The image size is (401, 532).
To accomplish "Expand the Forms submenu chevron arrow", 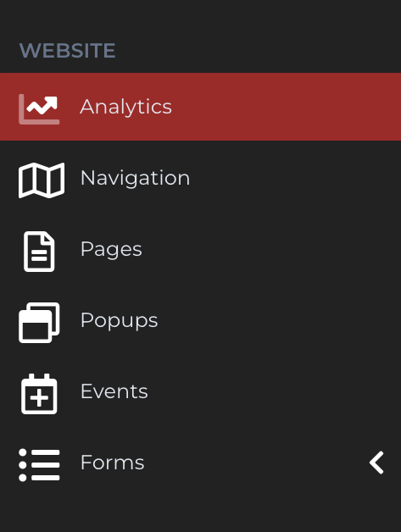I will [376, 463].
